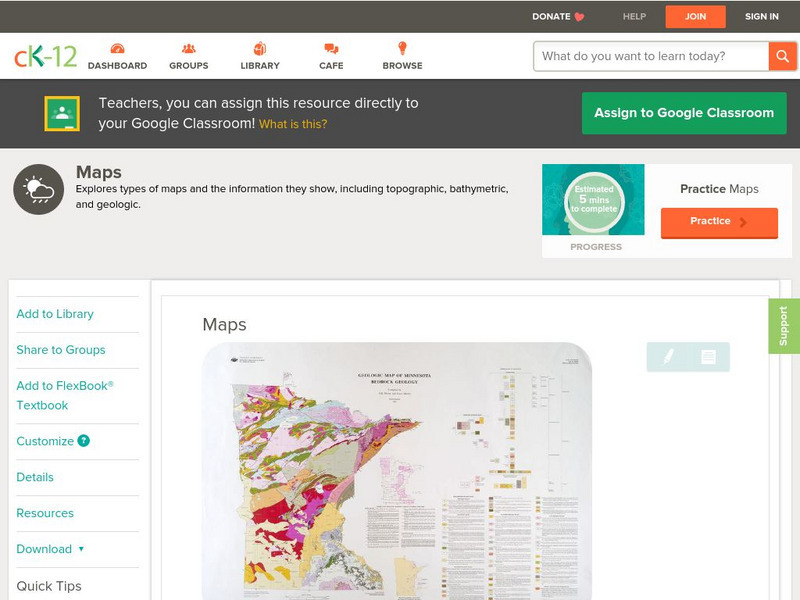This screenshot has height=600, width=800.
Task: Click the Download link text
Action: pos(44,549)
